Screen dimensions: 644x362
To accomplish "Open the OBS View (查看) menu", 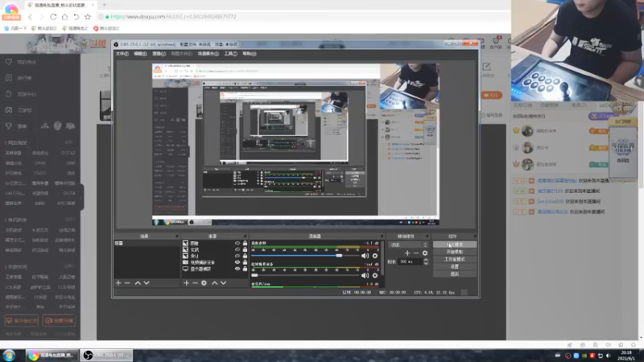I will pos(159,54).
